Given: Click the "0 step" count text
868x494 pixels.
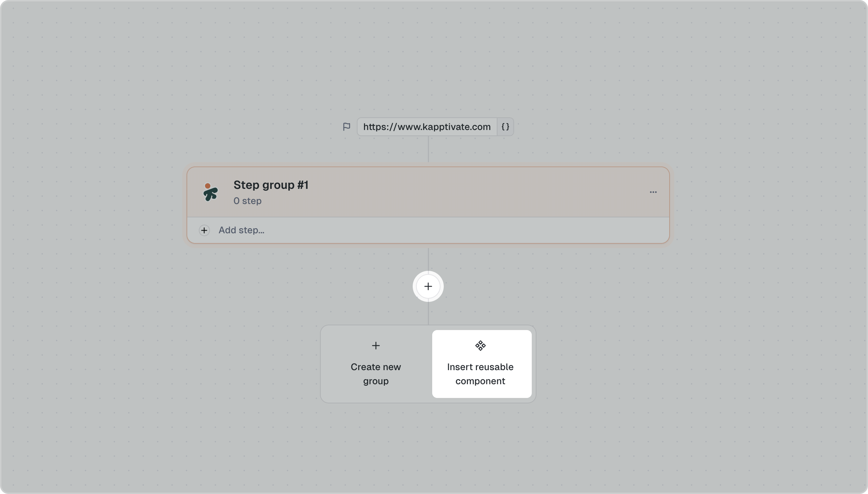Looking at the screenshot, I should (x=247, y=201).
